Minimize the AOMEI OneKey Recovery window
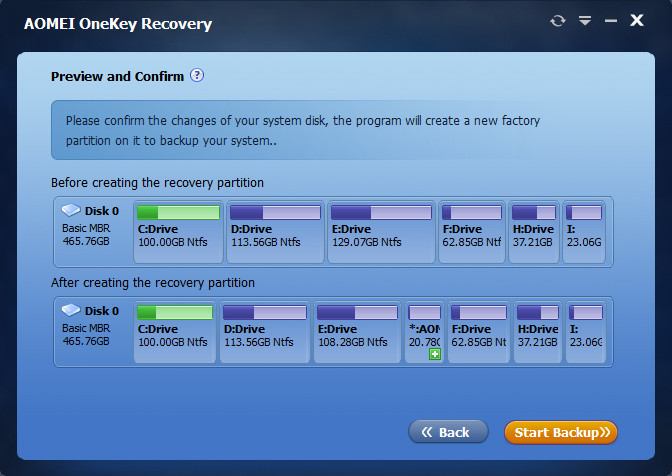 (x=611, y=21)
